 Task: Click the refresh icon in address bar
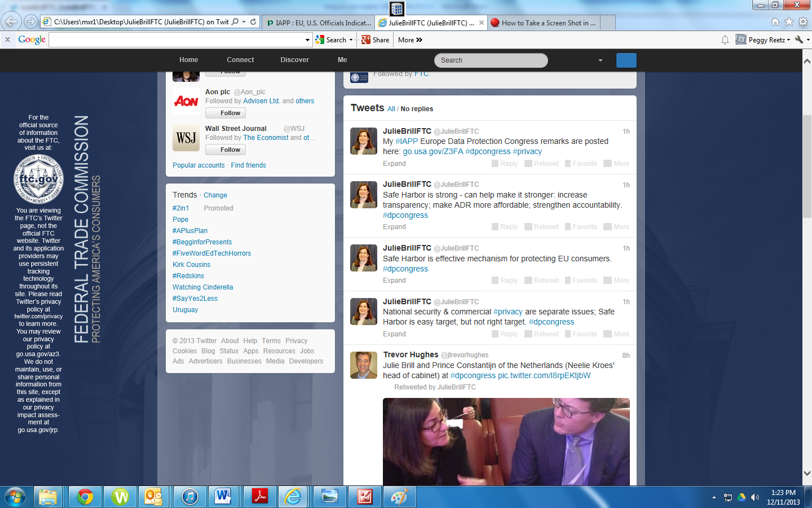point(253,22)
